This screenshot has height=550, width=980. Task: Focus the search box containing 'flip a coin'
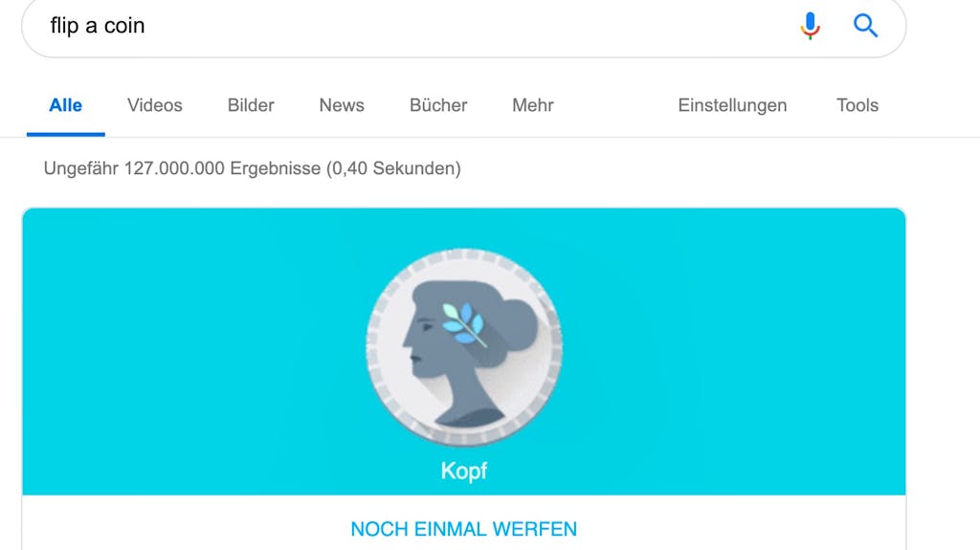(464, 26)
